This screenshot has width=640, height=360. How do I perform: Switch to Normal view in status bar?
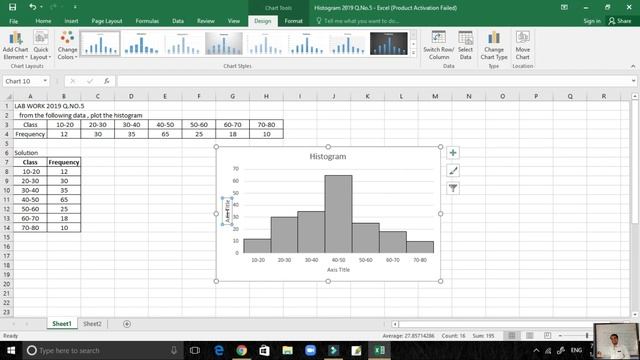(511, 336)
